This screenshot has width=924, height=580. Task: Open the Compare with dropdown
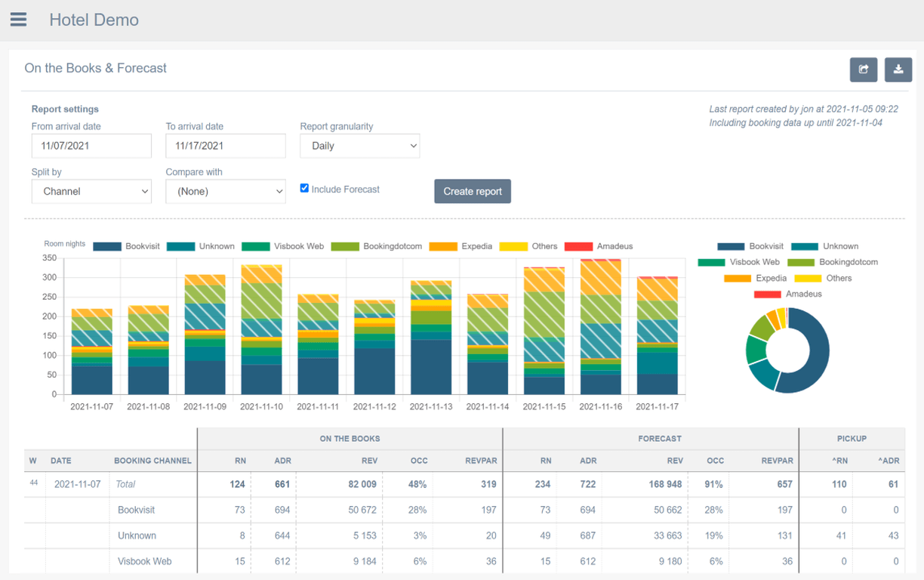226,192
